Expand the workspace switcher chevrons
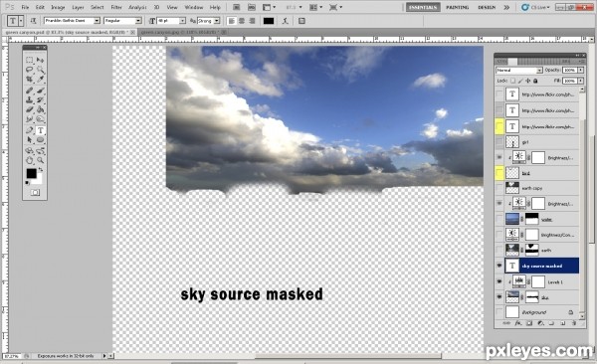 [506, 7]
